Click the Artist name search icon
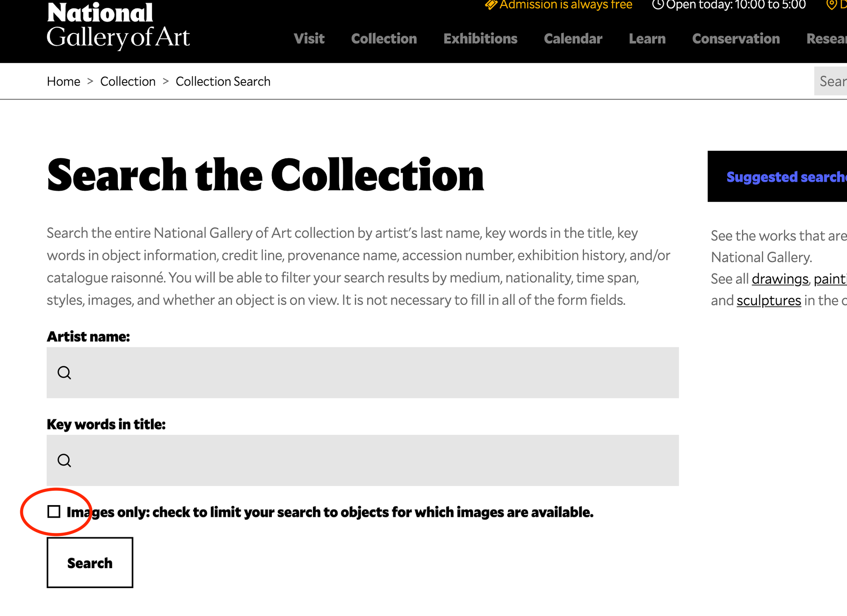 [x=64, y=372]
